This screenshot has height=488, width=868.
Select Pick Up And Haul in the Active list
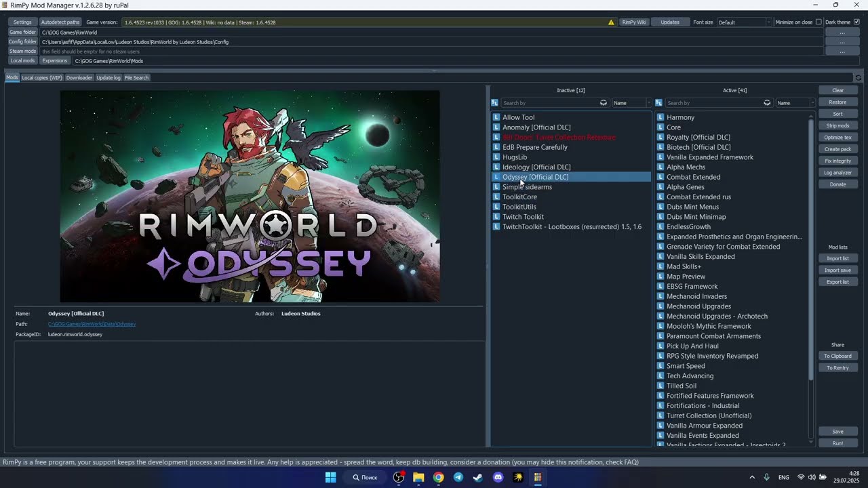click(692, 346)
